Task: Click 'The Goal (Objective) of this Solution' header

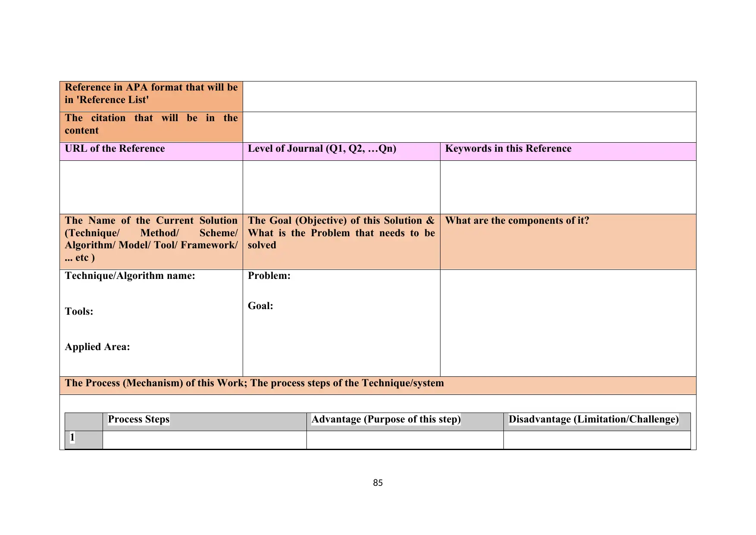Action: click(341, 242)
